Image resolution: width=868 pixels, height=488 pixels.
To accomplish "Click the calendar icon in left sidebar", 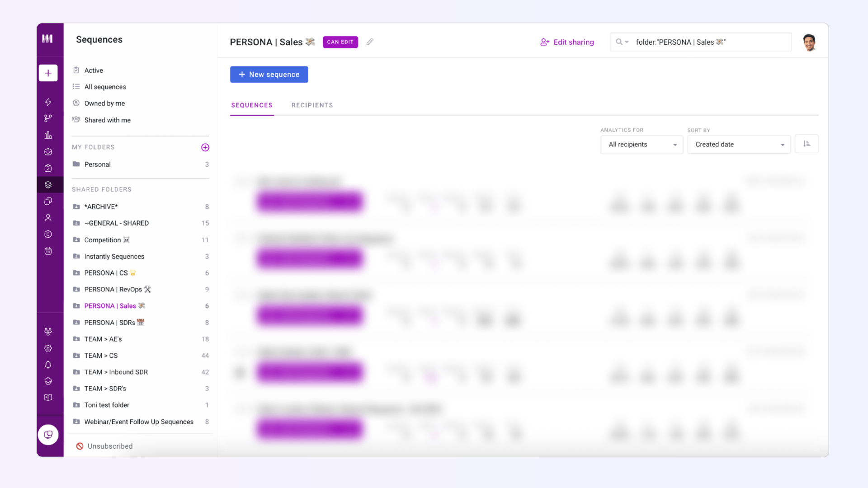I will [48, 251].
